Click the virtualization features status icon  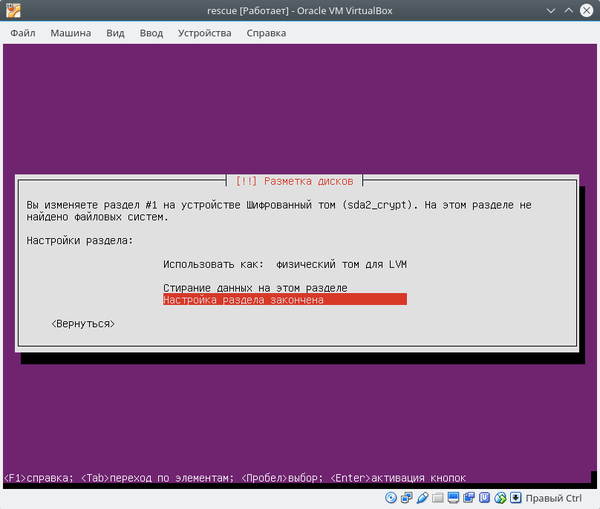click(484, 498)
